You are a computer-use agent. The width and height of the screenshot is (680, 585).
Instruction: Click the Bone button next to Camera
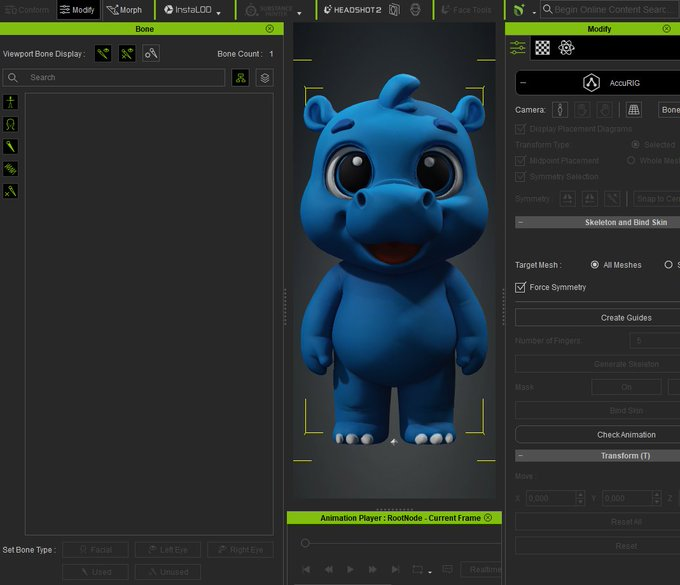coord(669,110)
